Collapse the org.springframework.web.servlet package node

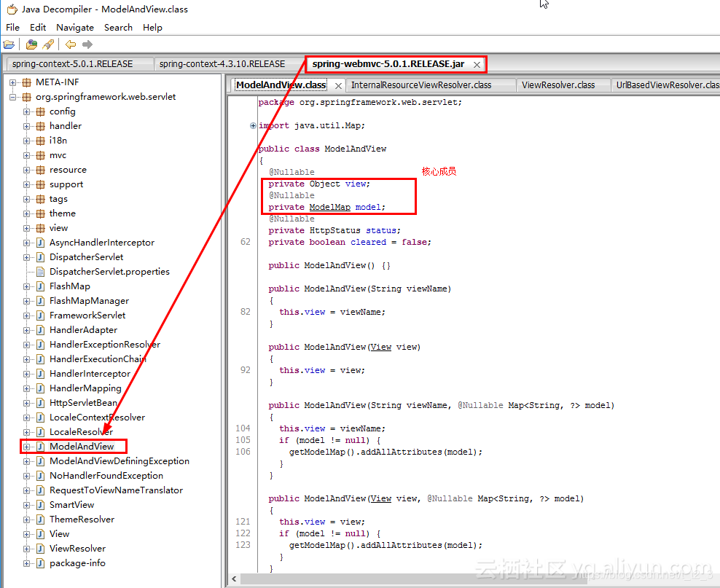point(13,98)
